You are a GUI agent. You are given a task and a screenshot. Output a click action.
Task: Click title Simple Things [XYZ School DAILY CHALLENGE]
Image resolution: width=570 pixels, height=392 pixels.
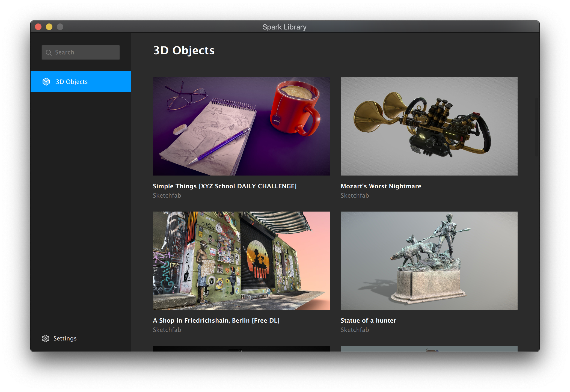pos(224,186)
